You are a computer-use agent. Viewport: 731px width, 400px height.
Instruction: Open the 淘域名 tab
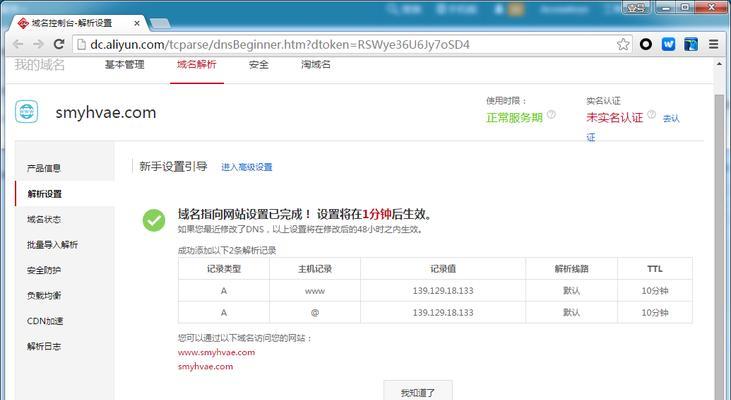316,64
